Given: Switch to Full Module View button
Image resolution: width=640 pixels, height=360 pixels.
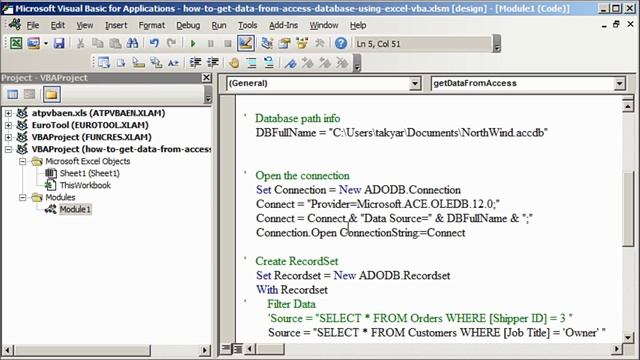Looking at the screenshot, I should pos(237,349).
